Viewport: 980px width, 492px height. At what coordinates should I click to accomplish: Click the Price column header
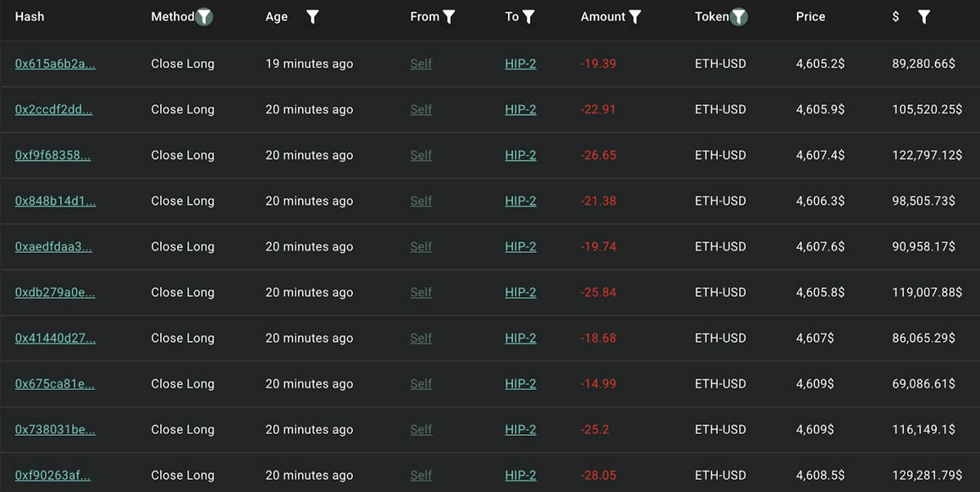(811, 16)
